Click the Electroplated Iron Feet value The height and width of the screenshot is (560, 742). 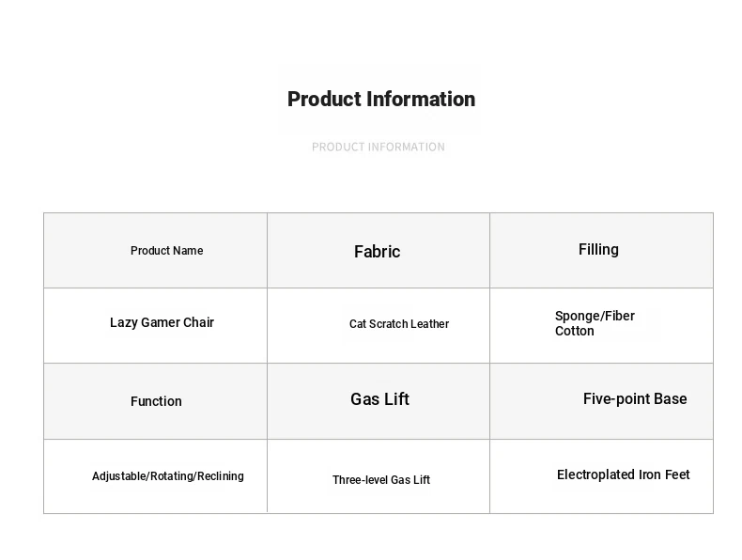pos(624,474)
